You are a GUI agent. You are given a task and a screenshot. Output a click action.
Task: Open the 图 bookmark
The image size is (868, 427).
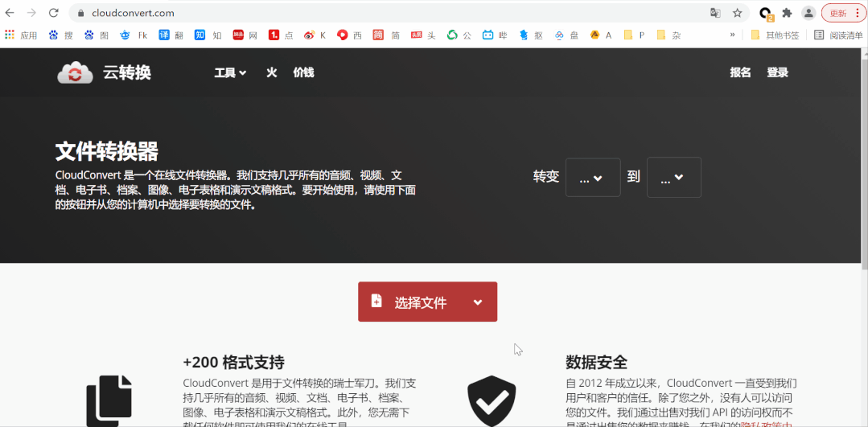coord(97,35)
